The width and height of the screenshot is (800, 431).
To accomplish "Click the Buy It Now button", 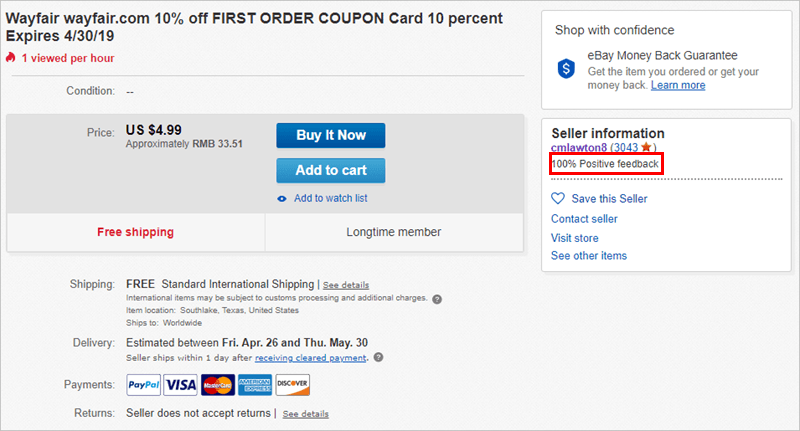I will pyautogui.click(x=331, y=135).
